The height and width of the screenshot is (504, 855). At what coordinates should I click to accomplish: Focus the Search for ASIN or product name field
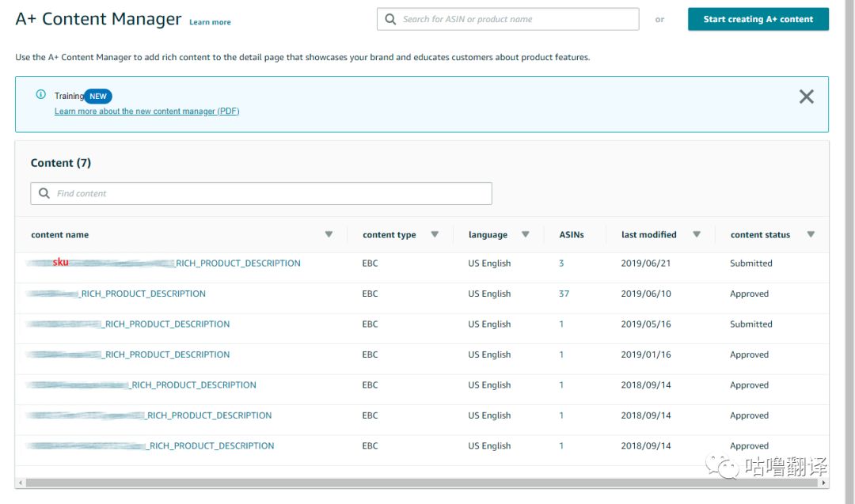tap(507, 19)
